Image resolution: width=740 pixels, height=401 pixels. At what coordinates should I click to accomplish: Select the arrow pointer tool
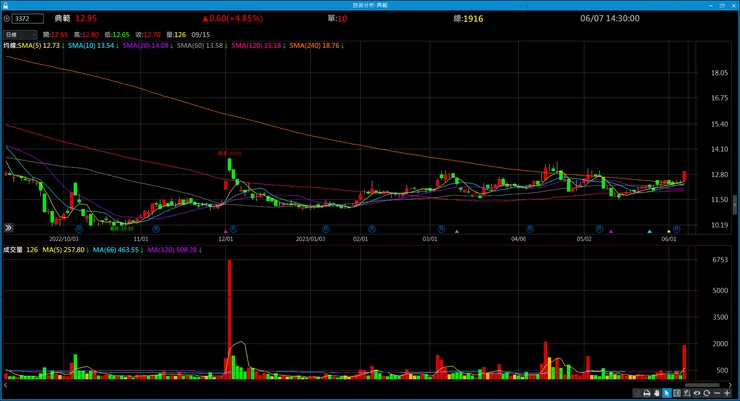click(667, 393)
